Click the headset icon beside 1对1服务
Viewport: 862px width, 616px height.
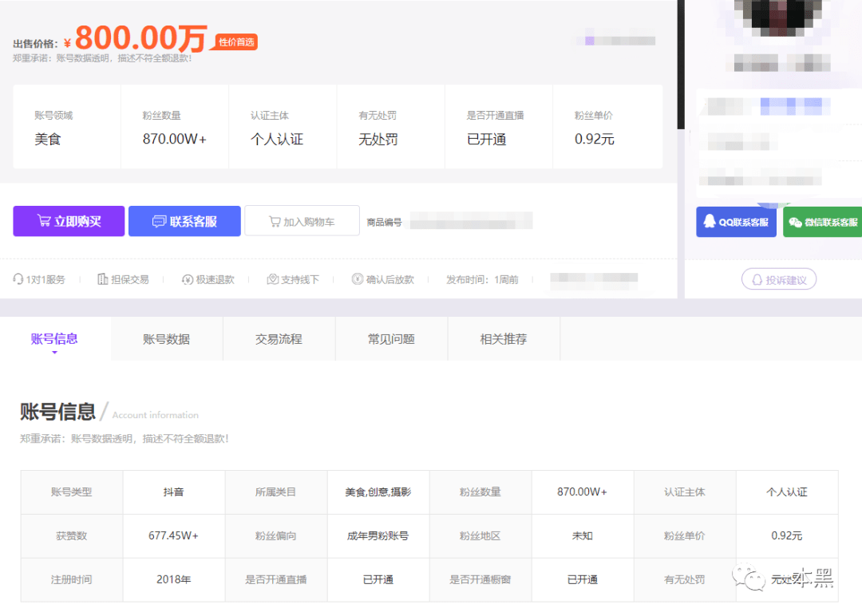(18, 279)
